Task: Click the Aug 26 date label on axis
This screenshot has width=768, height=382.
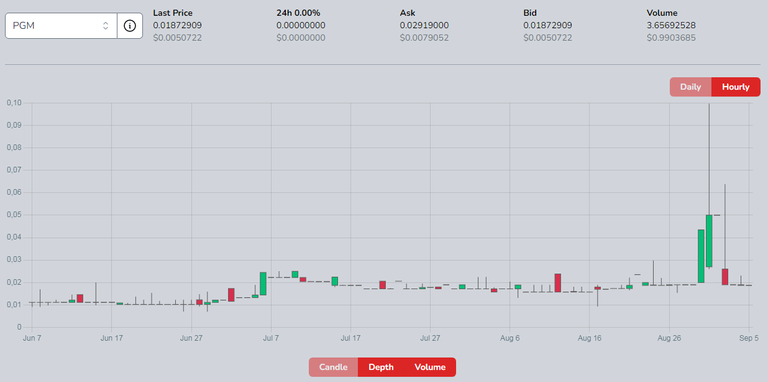Action: [669, 338]
